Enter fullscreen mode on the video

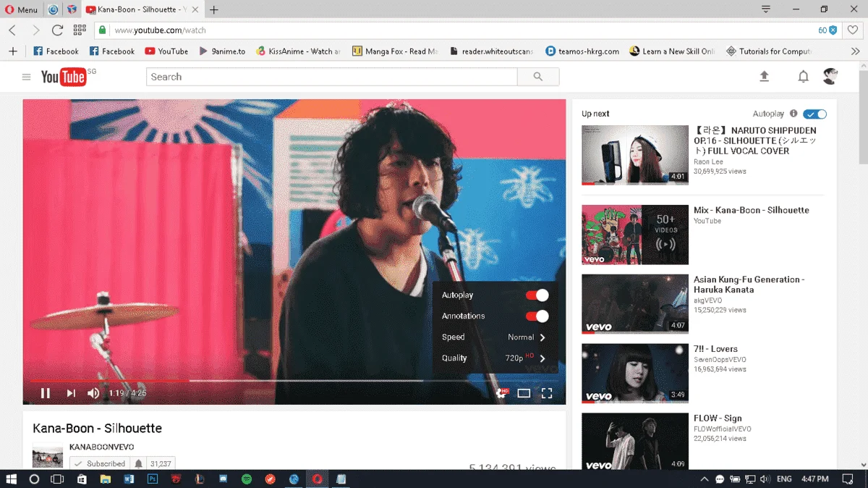pos(548,393)
